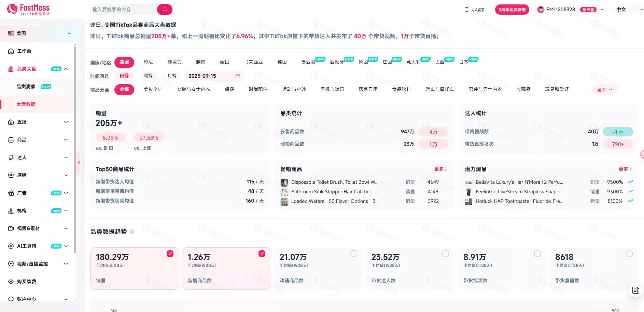Viewport: 644px width, 312px height.
Task: Click the help icon beside 品类数据趋势
Action: (x=132, y=232)
